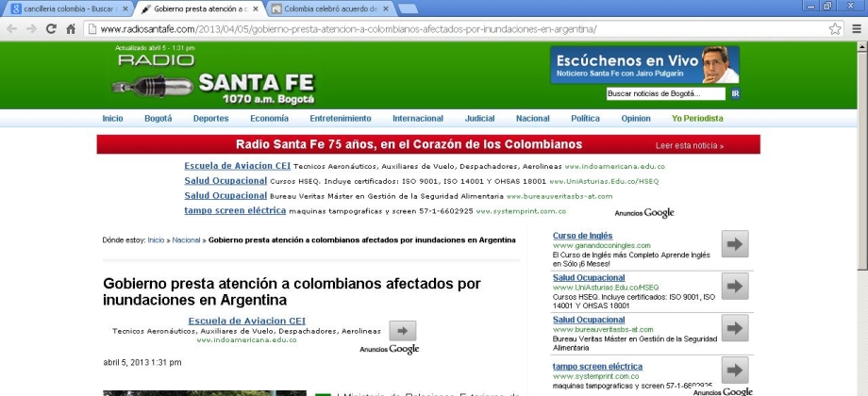868x396 pixels.
Task: Click arrow beside Bureau Veritas sidebar ad
Action: 735,328
